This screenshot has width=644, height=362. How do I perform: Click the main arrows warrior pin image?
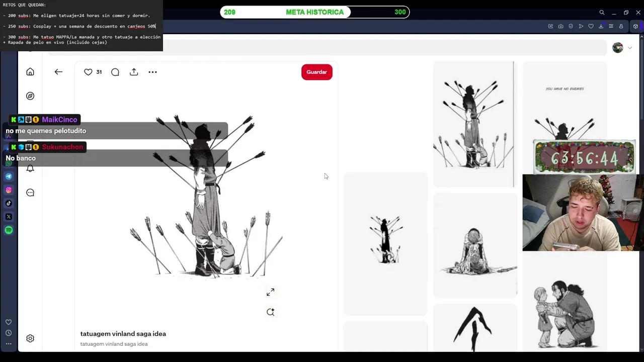tap(206, 195)
